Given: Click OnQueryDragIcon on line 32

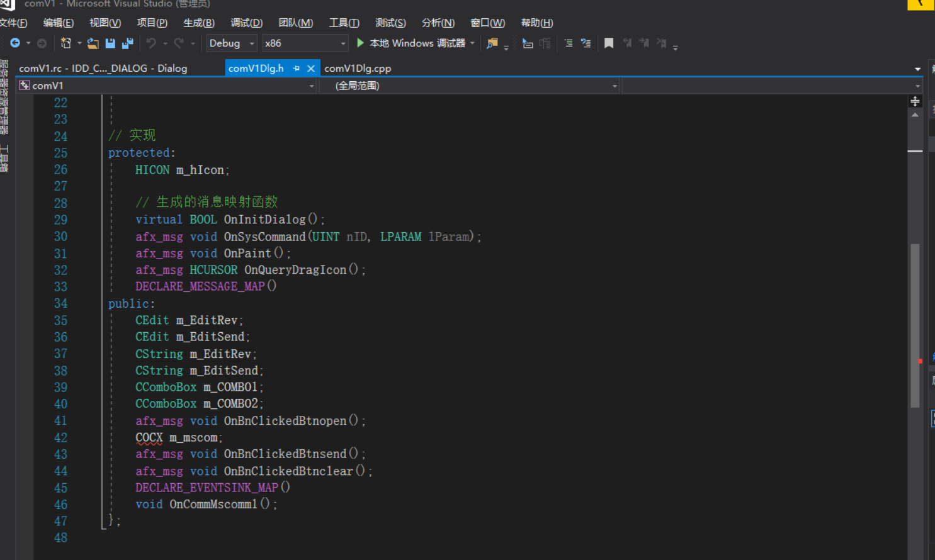Looking at the screenshot, I should (295, 270).
